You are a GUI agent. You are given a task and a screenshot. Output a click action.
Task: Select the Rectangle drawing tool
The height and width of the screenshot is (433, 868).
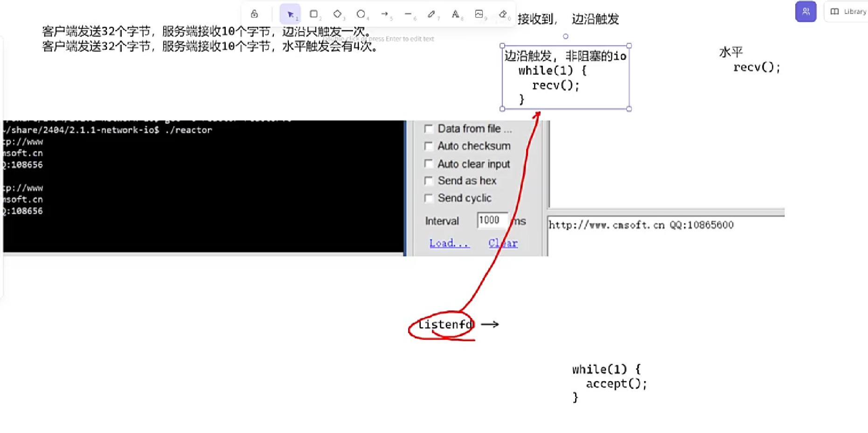(x=313, y=14)
